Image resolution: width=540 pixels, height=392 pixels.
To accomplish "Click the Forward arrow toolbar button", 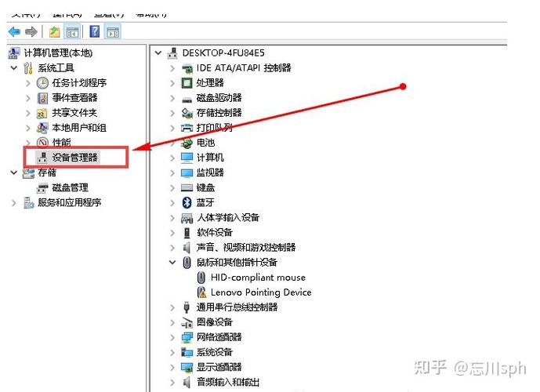I will coord(31,31).
